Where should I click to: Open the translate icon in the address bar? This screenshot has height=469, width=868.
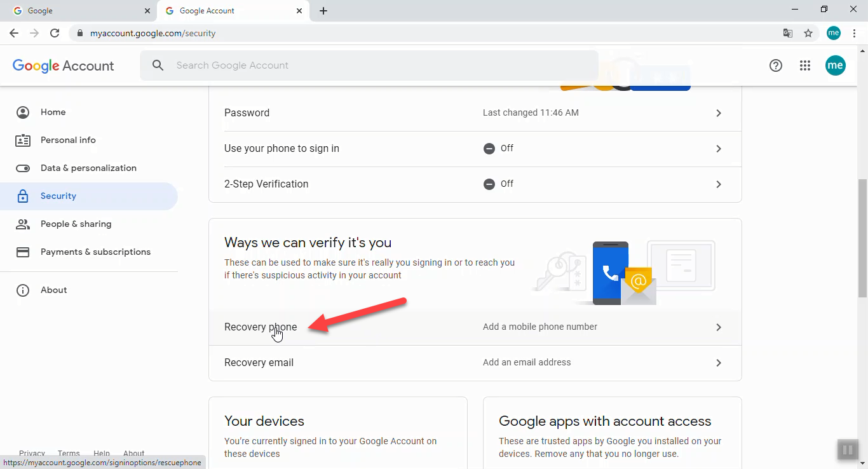pos(787,33)
